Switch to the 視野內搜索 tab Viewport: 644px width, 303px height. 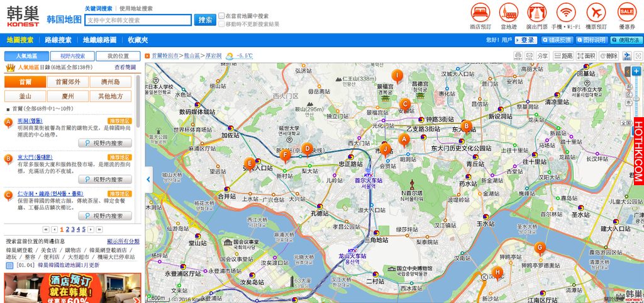[x=72, y=56]
